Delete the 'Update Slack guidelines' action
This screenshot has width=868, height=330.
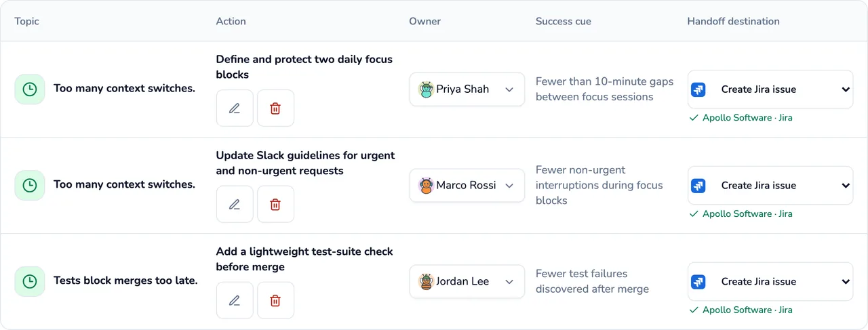[275, 205]
